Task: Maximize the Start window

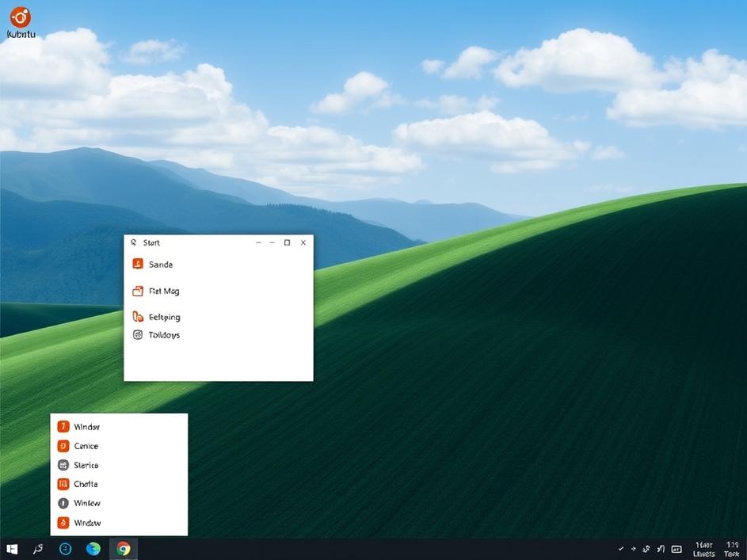Action: (287, 243)
